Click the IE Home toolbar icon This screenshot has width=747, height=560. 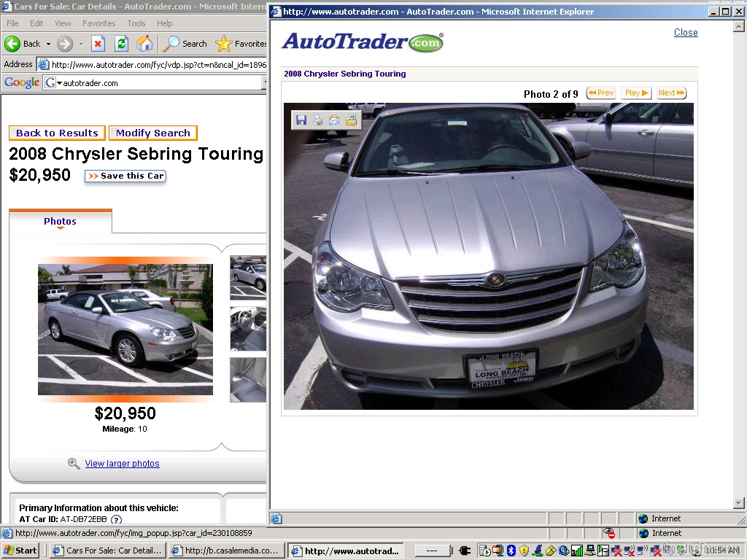pyautogui.click(x=144, y=44)
